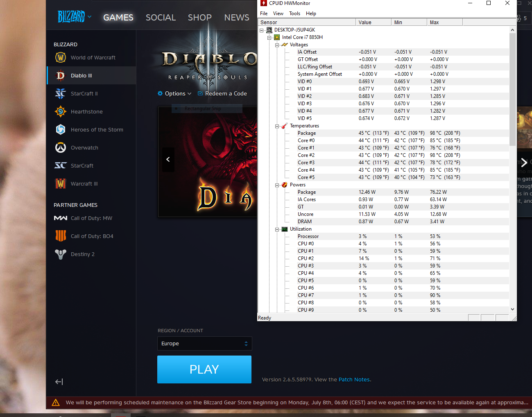Expand the Blizzard logo dropdown chevron
532x417 pixels.
pos(90,17)
